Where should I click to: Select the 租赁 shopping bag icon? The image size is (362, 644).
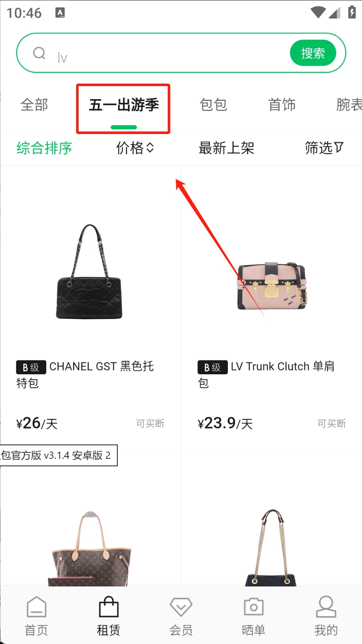coord(109,607)
